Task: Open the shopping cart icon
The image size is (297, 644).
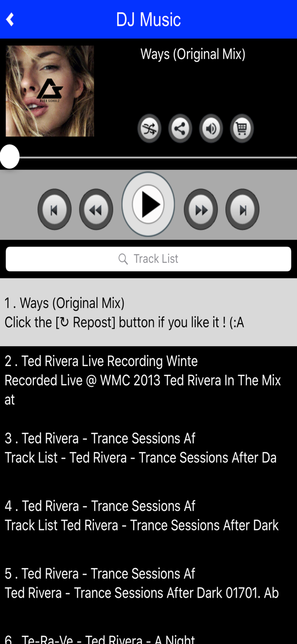Action: tap(242, 128)
